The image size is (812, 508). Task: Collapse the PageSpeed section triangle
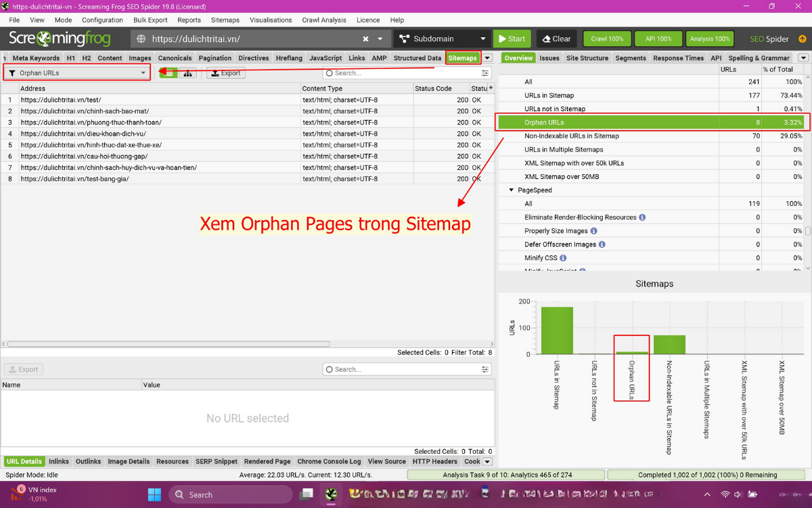pos(511,190)
